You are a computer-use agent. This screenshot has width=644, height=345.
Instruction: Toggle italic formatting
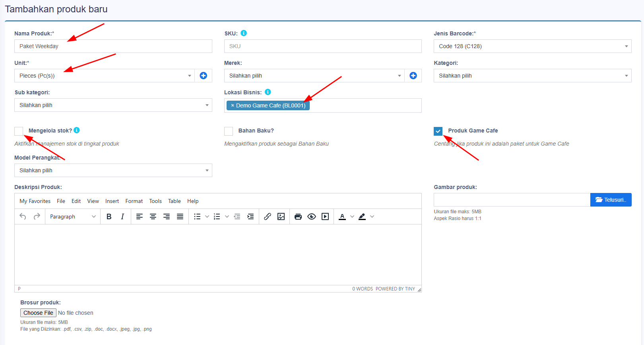click(x=122, y=216)
